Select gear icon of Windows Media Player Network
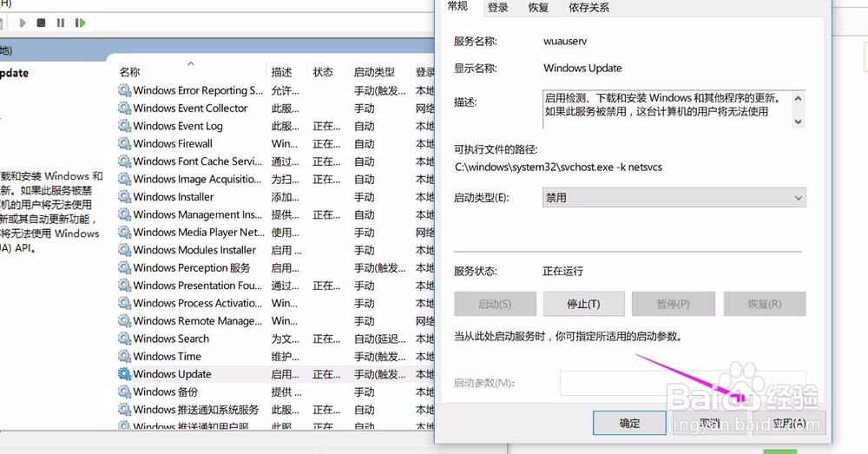This screenshot has width=868, height=454. [x=124, y=232]
